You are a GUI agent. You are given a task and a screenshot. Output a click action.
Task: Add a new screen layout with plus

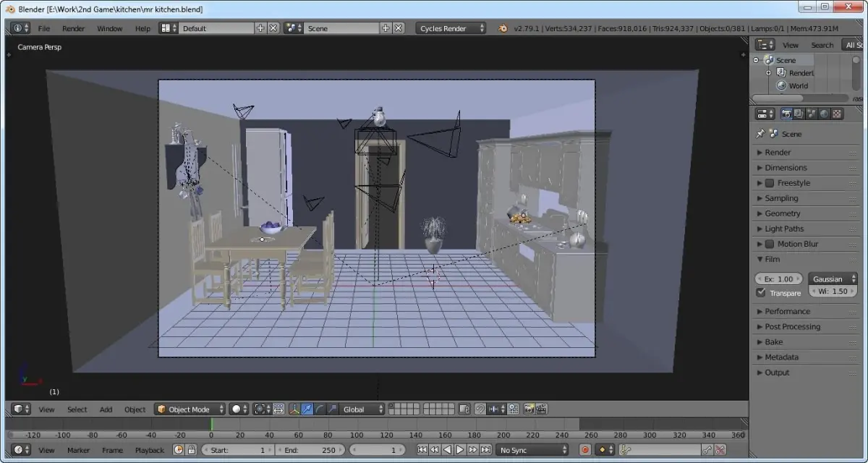pos(260,28)
